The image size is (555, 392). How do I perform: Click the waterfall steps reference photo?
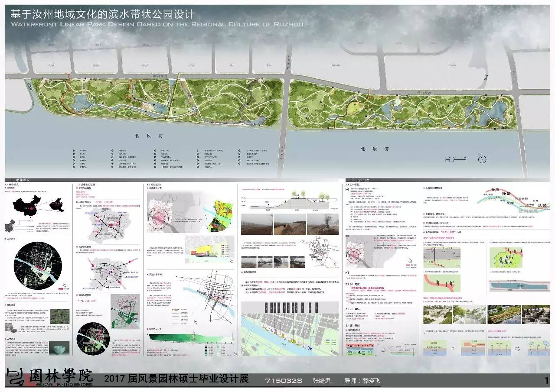tap(536, 314)
